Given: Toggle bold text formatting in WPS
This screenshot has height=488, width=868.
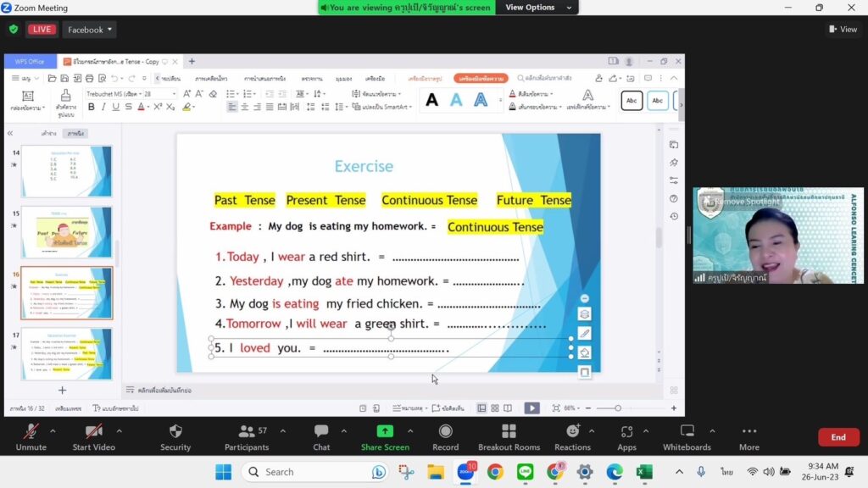Looking at the screenshot, I should (x=92, y=108).
